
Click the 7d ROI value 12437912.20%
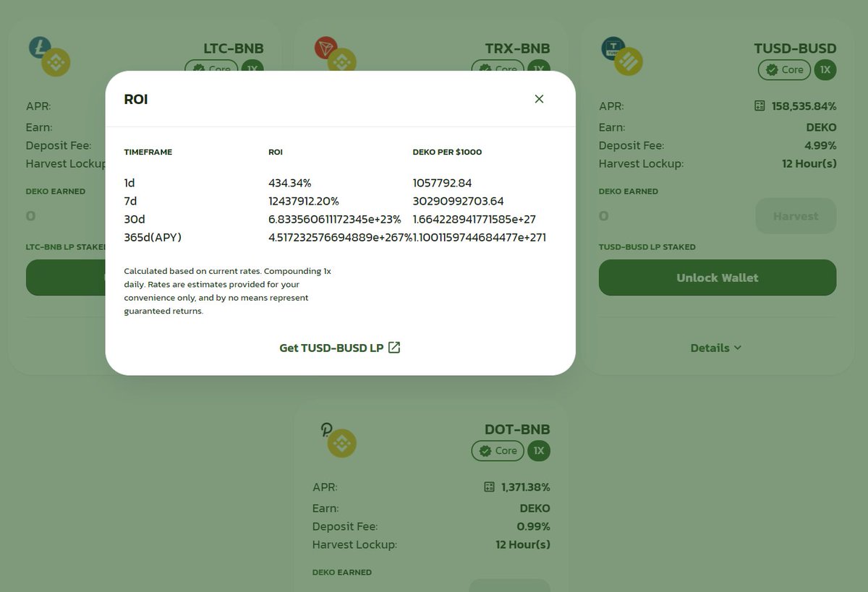(304, 201)
